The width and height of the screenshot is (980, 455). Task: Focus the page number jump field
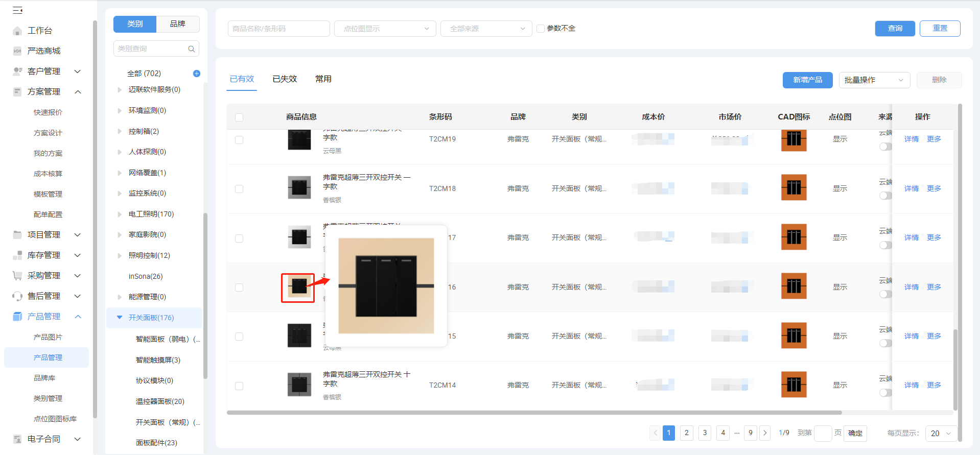823,433
